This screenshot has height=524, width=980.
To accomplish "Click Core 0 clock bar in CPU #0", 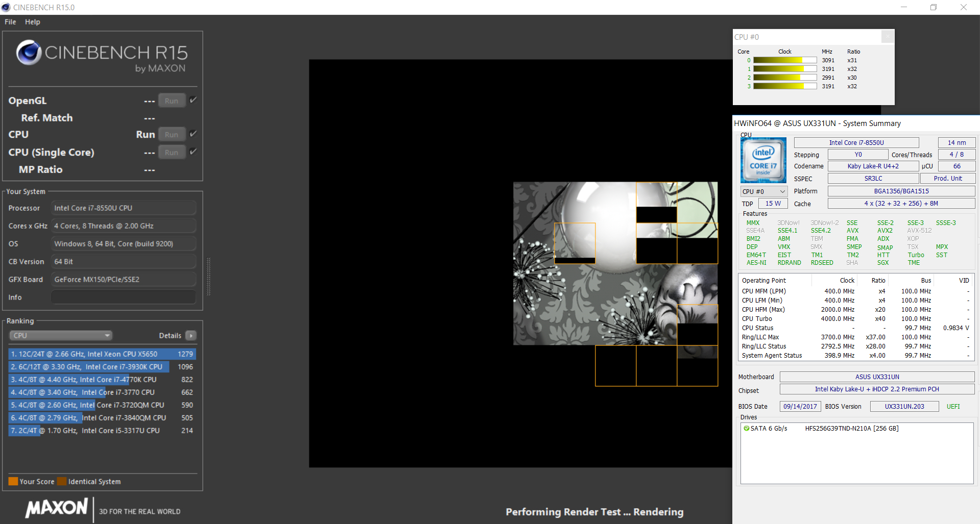I will click(x=785, y=60).
